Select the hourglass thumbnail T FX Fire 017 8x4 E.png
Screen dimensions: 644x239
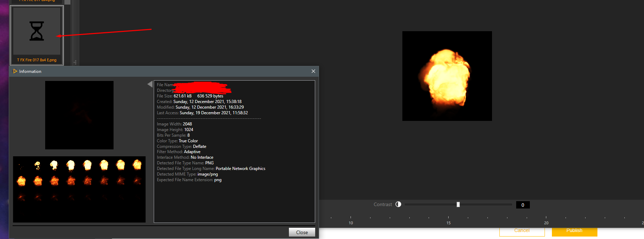coord(37,35)
